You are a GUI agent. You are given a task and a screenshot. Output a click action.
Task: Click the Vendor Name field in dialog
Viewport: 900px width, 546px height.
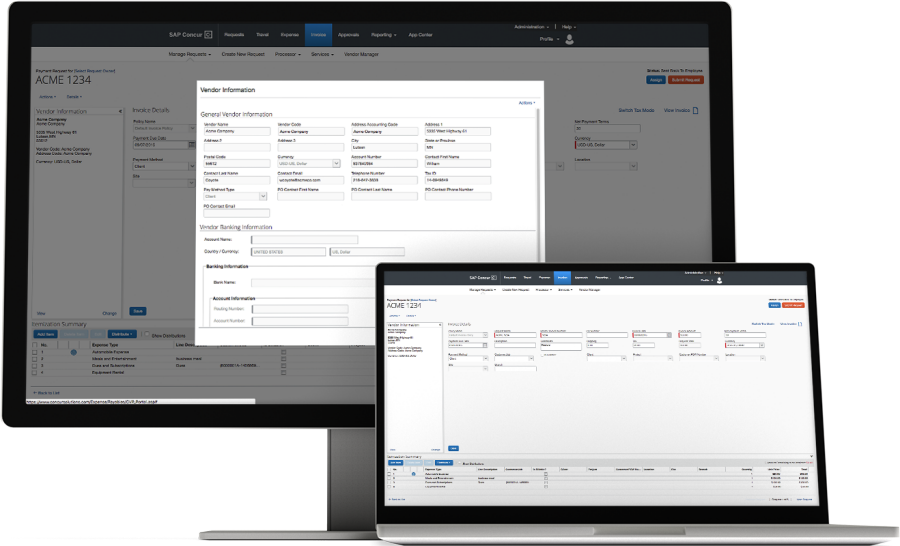point(236,131)
